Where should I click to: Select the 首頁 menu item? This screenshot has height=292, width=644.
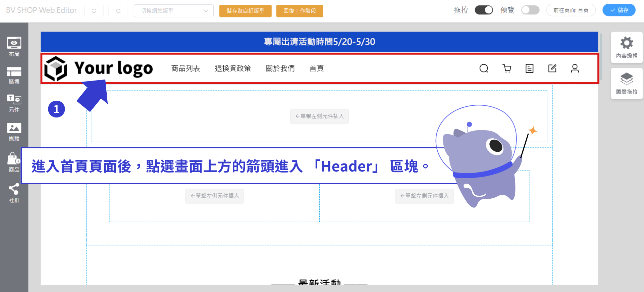[316, 68]
